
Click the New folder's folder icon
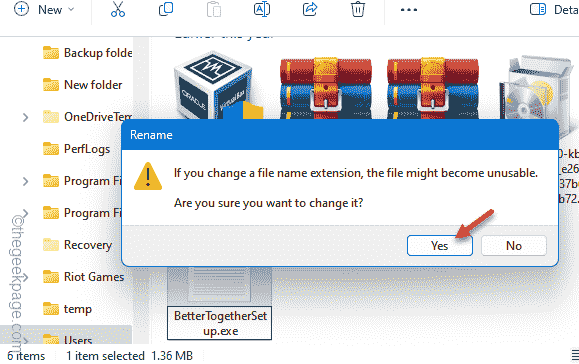[51, 85]
